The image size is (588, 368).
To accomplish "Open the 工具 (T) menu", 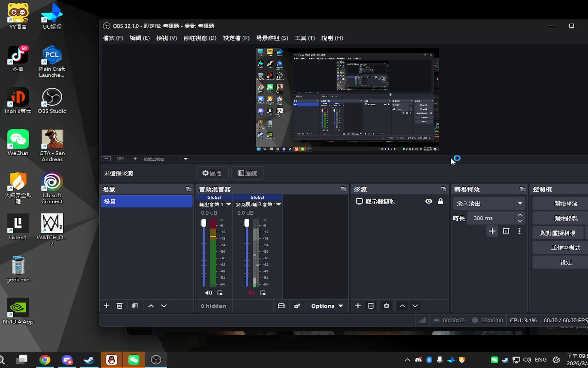I will [305, 38].
